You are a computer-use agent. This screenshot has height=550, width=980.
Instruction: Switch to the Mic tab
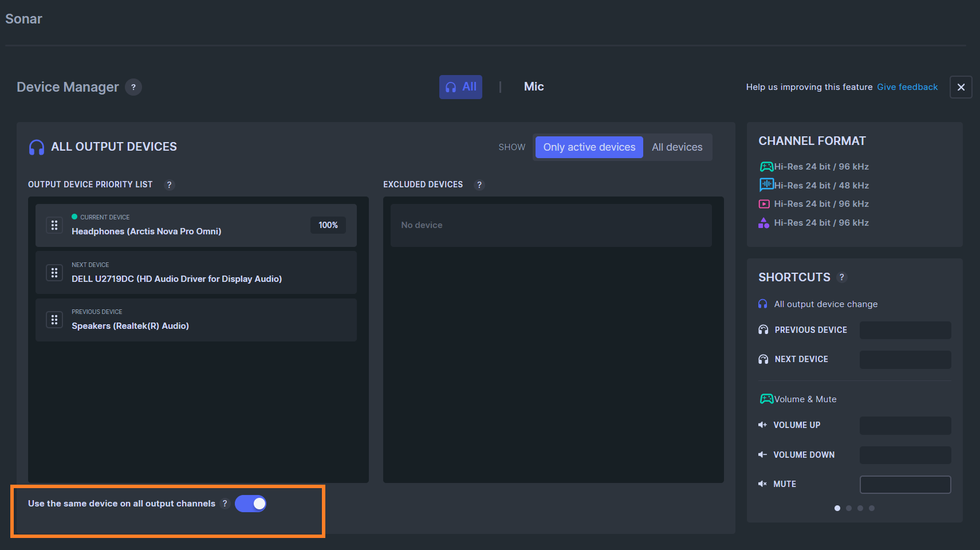click(534, 87)
